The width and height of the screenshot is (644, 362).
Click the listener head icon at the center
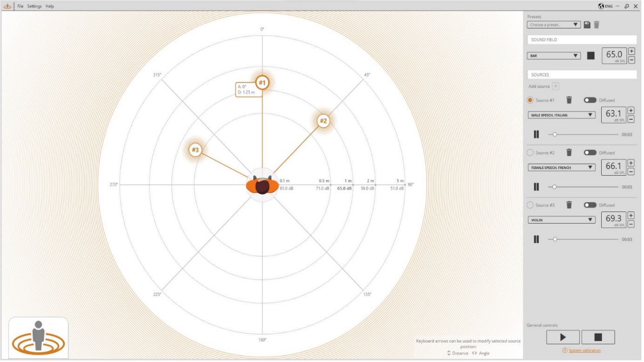coord(263,186)
